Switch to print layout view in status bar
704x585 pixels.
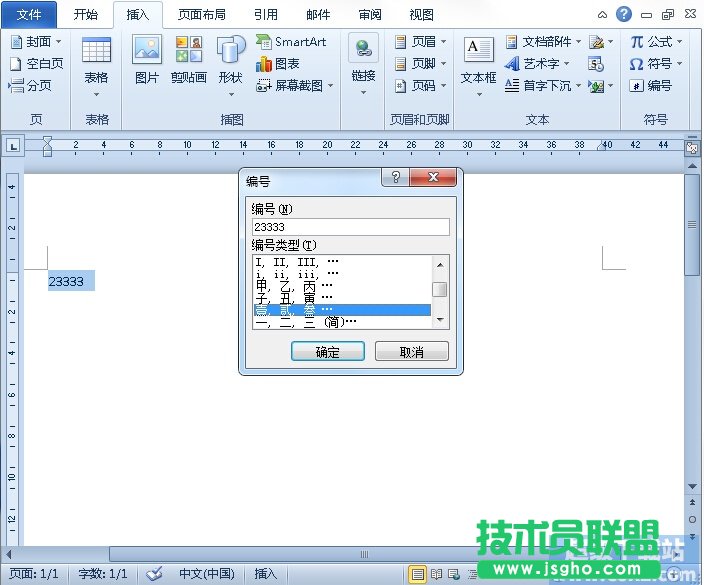coord(417,574)
